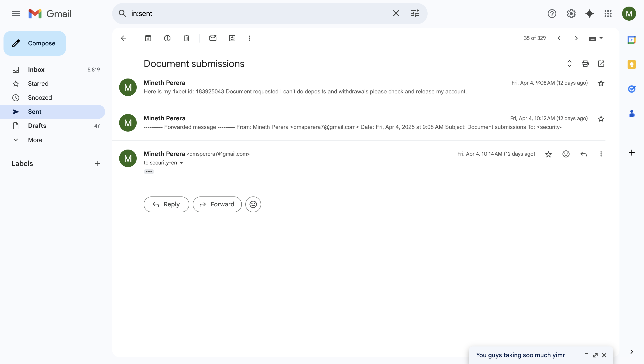Forward this message
Image resolution: width=644 pixels, height=364 pixels.
point(217,204)
